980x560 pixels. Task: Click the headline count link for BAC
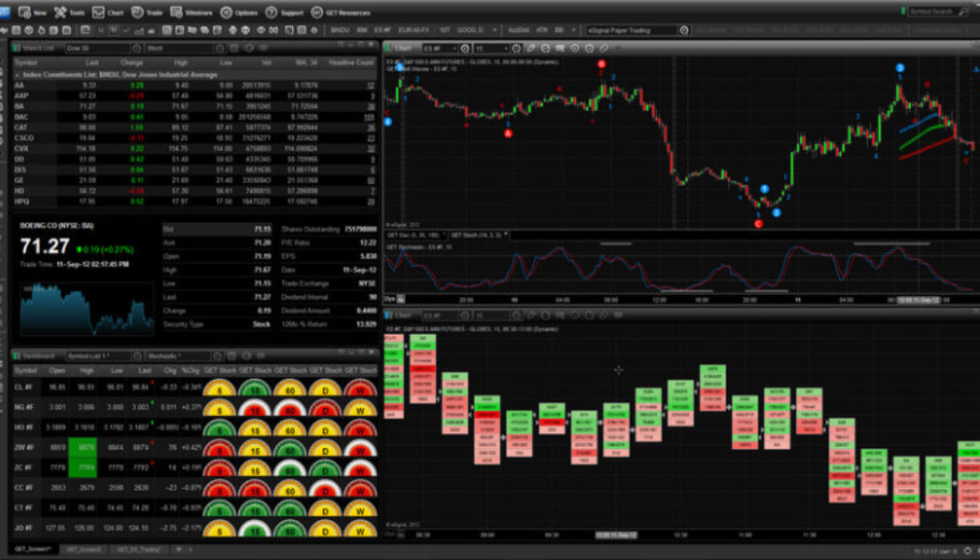coord(371,118)
